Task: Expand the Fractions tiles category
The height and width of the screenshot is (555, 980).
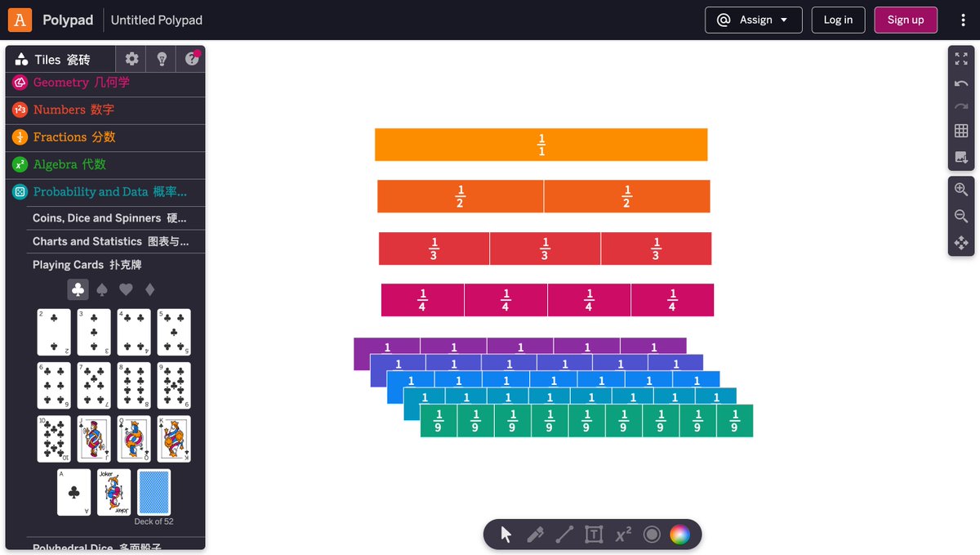Action: coord(105,137)
